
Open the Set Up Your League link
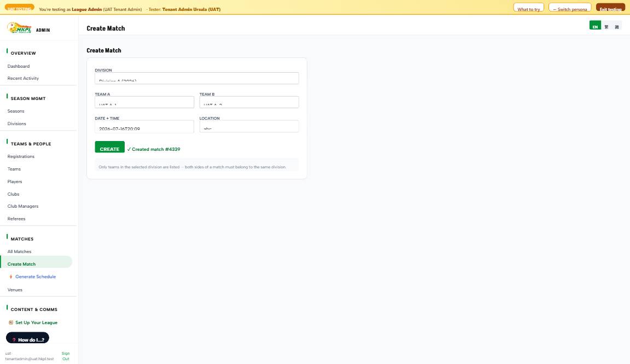36,322
